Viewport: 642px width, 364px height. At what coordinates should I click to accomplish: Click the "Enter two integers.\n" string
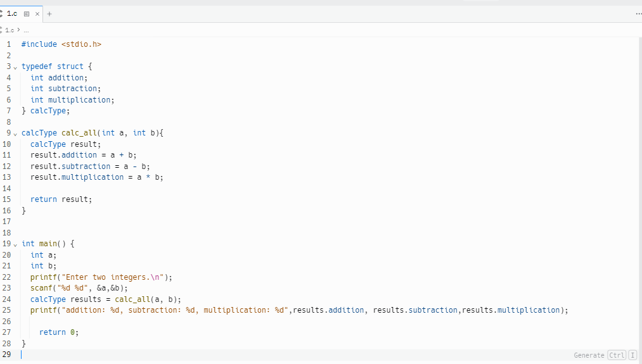click(113, 277)
